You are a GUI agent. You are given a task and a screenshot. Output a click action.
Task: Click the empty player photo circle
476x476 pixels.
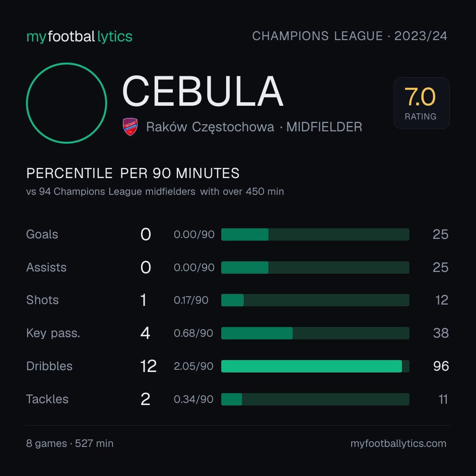[67, 103]
